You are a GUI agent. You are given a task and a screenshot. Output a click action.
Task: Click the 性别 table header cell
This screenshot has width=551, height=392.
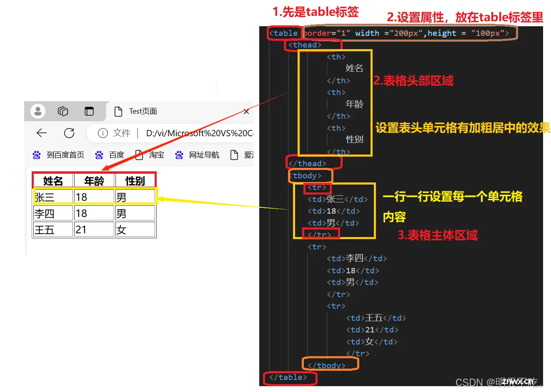[135, 181]
